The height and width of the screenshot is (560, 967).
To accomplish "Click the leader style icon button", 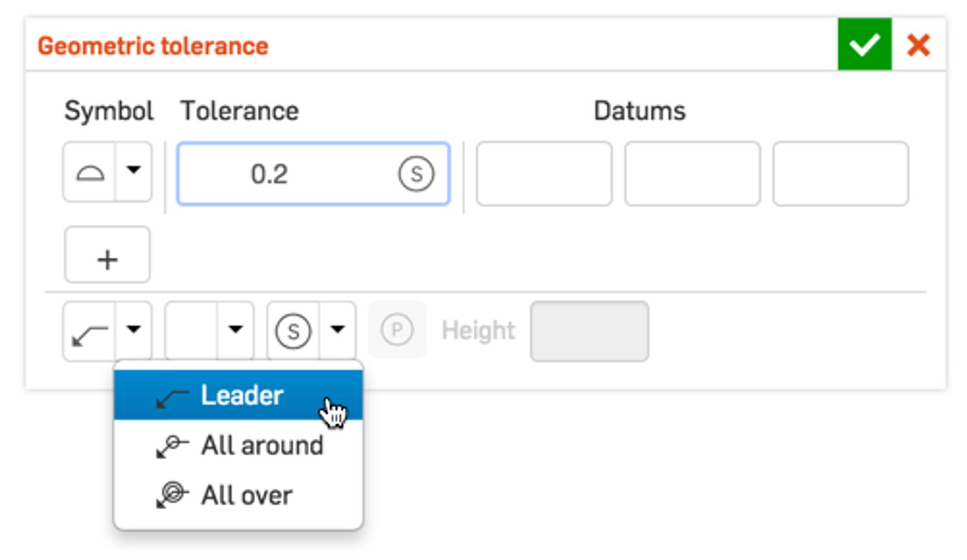I will coord(89,331).
